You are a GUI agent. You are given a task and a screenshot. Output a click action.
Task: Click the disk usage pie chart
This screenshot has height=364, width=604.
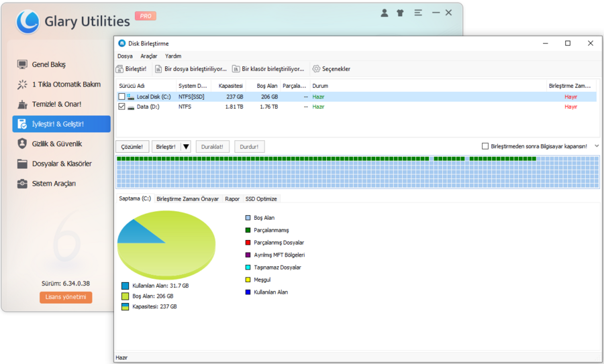coord(166,245)
